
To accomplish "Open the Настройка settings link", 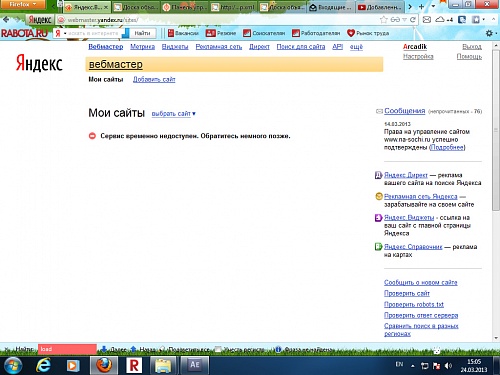I will click(x=418, y=56).
